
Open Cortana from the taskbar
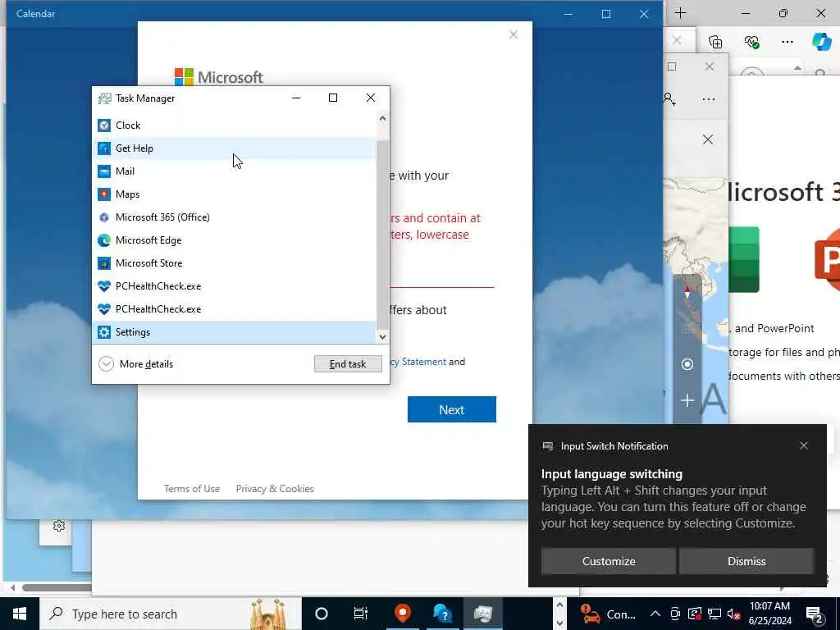pyautogui.click(x=322, y=614)
